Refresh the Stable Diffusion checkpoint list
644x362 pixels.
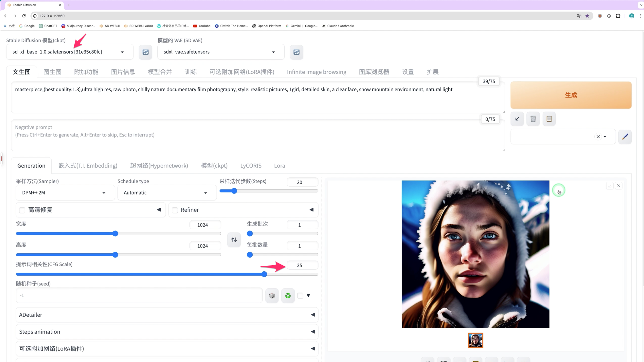145,52
